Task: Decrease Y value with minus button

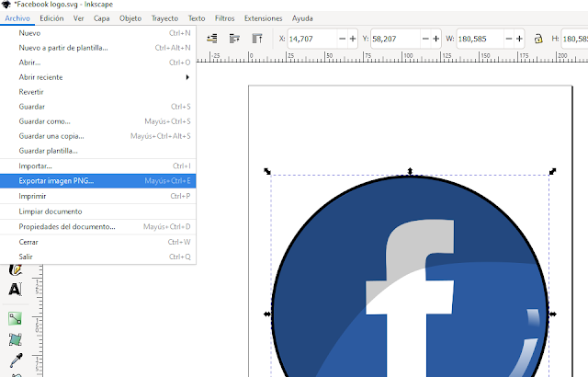Action: coord(425,39)
